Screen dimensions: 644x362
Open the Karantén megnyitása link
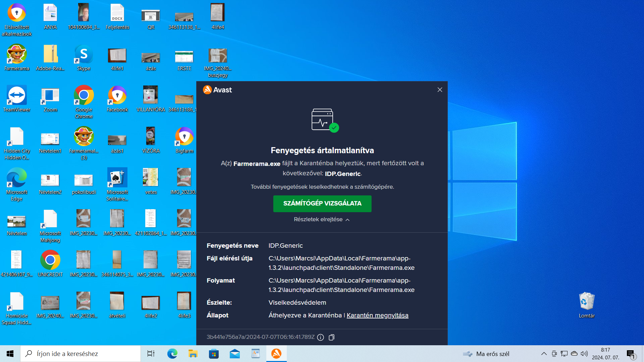coord(377,315)
